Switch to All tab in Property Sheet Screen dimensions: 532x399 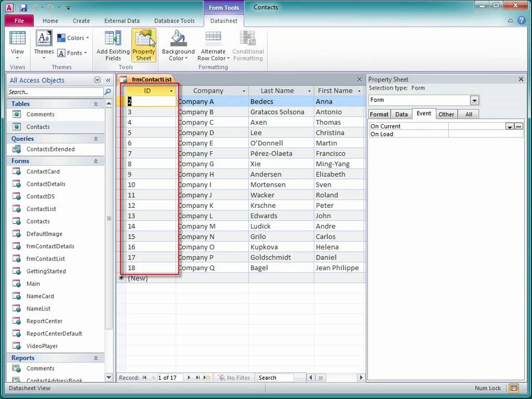pos(469,114)
